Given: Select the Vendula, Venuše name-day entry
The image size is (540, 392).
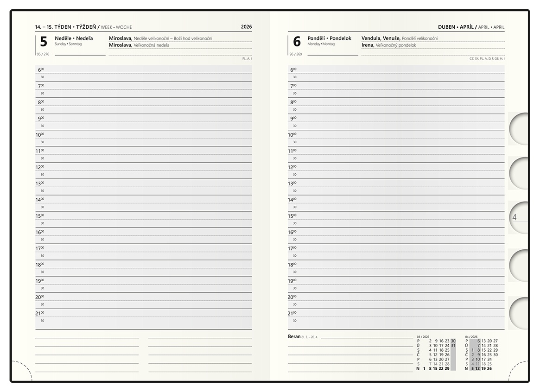Looking at the screenshot, I should pyautogui.click(x=381, y=38).
